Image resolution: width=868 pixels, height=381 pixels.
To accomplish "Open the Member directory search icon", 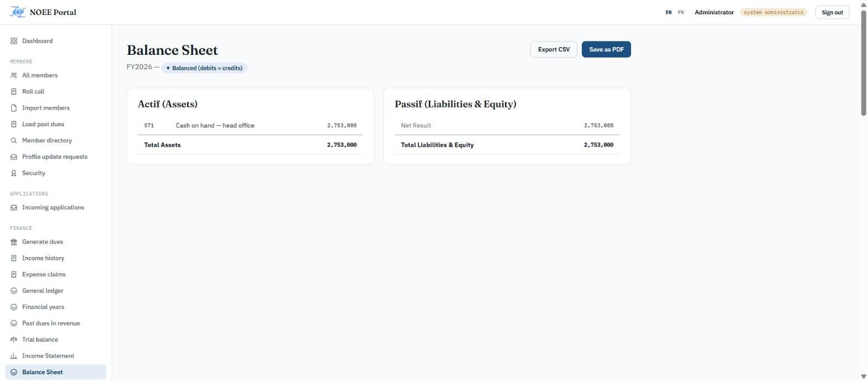I will 14,141.
